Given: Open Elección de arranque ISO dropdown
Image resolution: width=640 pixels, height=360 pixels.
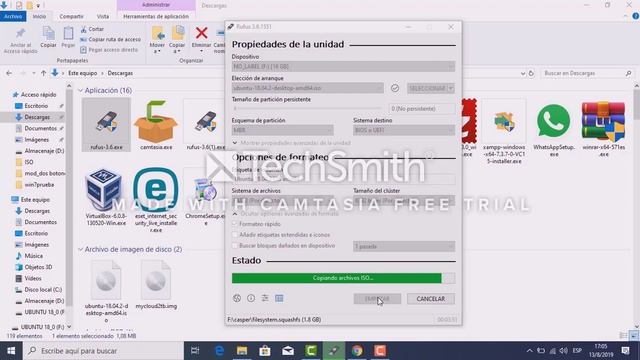Looking at the screenshot, I should click(x=308, y=88).
